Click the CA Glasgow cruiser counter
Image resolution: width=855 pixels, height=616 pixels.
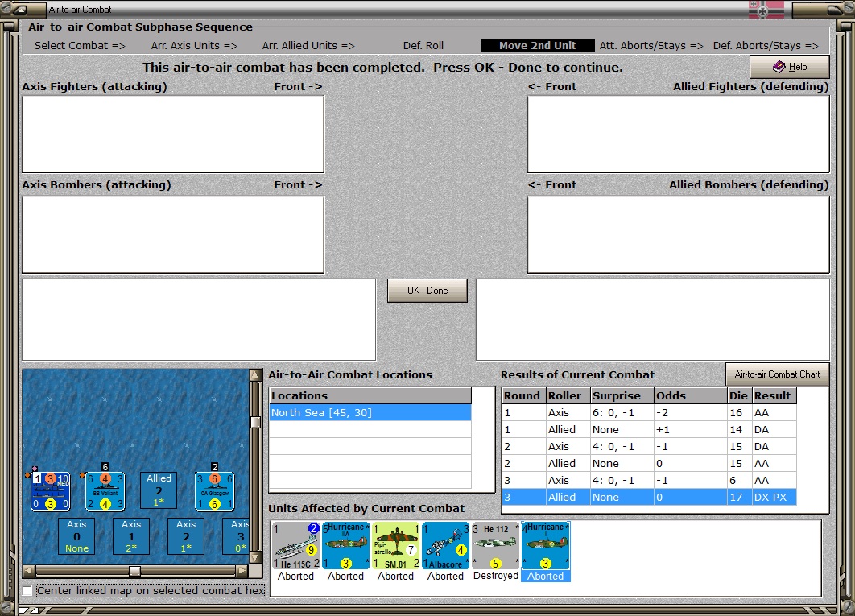point(215,491)
